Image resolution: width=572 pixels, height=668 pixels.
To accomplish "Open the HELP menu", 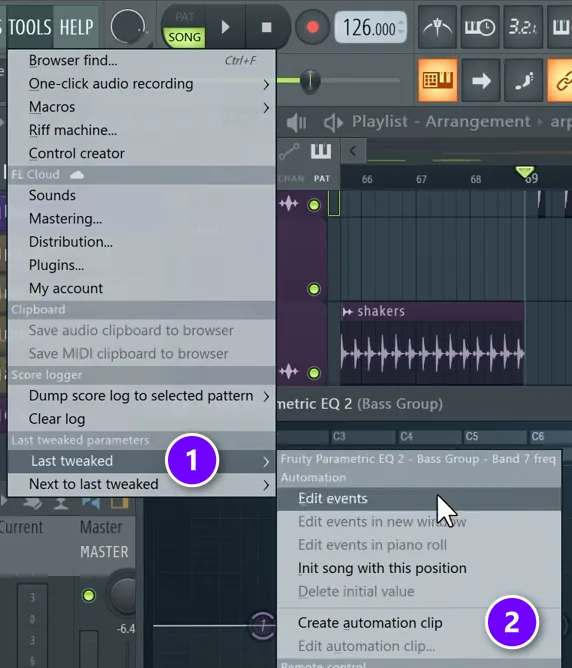I will click(x=76, y=27).
